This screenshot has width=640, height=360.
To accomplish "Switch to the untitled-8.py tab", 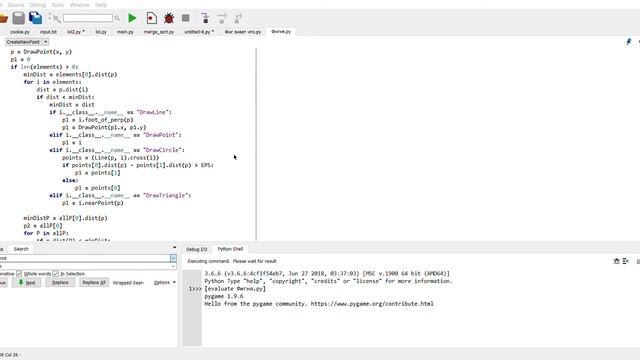I will point(199,31).
